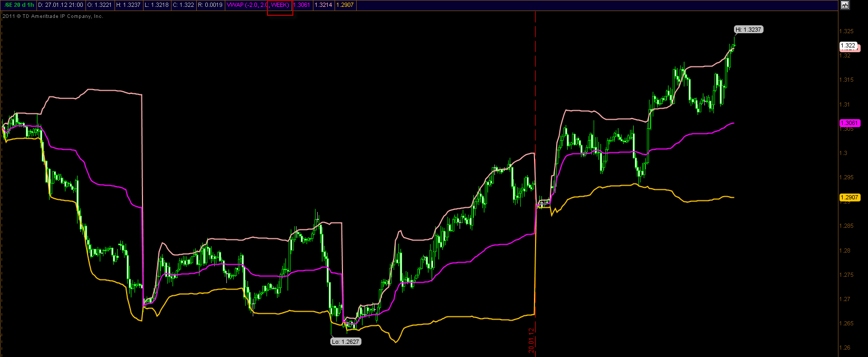Click the 1.31 price axis label
Viewport: 868px width, 357px height.
[845, 104]
